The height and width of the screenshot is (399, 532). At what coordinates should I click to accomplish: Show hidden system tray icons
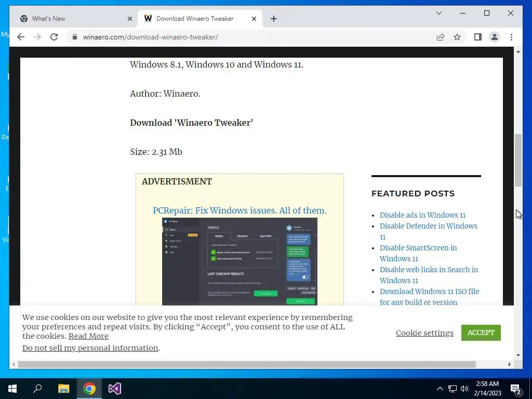point(440,389)
